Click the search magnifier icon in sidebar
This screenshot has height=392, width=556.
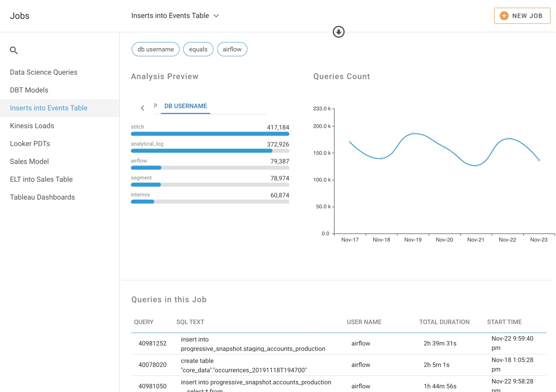(14, 50)
